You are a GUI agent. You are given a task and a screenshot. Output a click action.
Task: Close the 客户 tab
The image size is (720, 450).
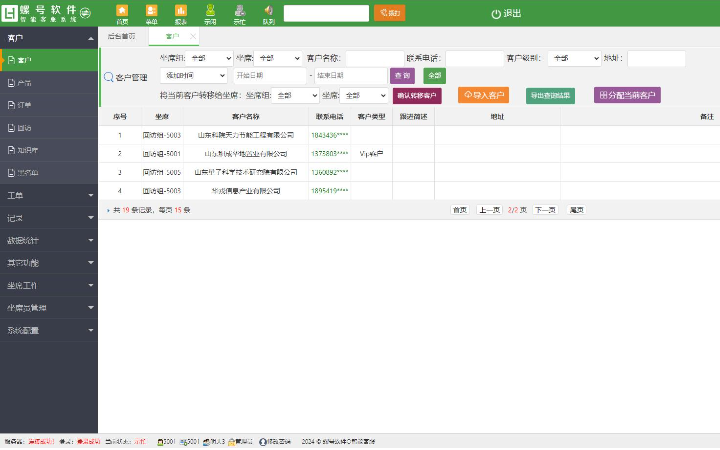193,36
